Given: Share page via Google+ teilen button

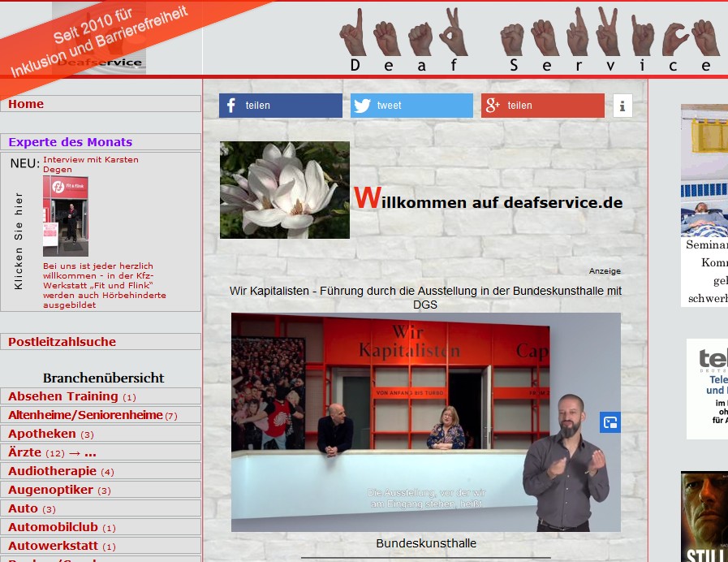Looking at the screenshot, I should (542, 106).
